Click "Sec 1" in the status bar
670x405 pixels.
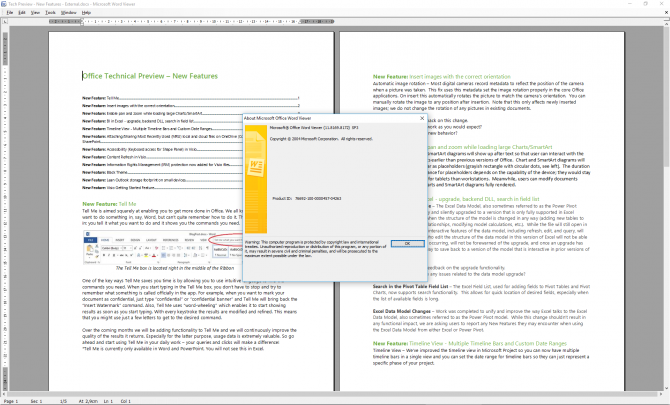coord(36,401)
